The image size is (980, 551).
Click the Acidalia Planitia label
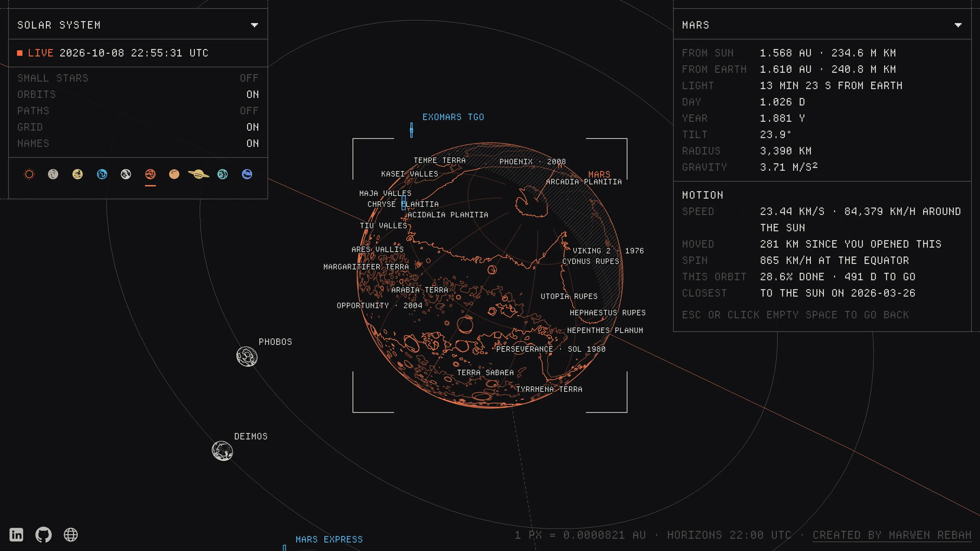pos(448,215)
